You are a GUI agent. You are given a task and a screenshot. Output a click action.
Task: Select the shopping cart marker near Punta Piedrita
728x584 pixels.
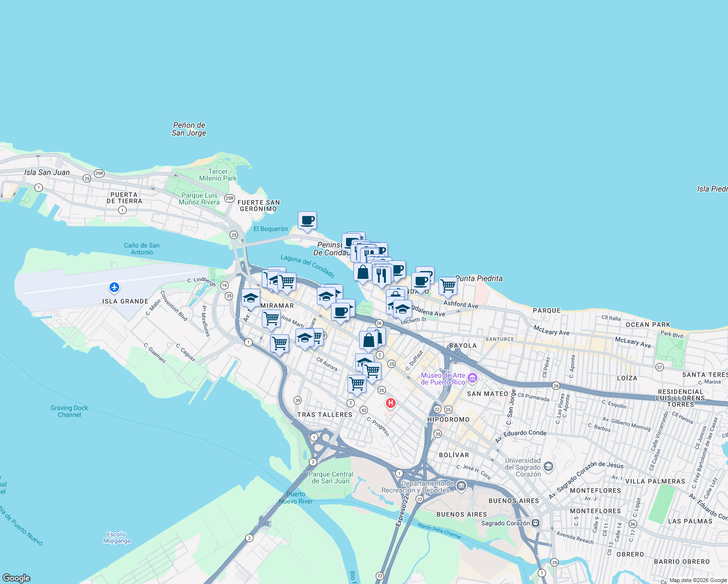(448, 287)
